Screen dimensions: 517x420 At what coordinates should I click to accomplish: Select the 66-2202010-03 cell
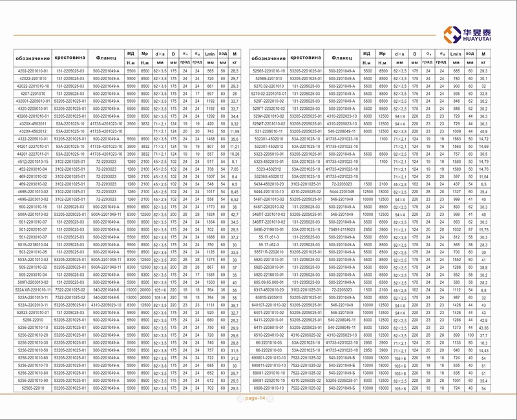tap(268, 350)
